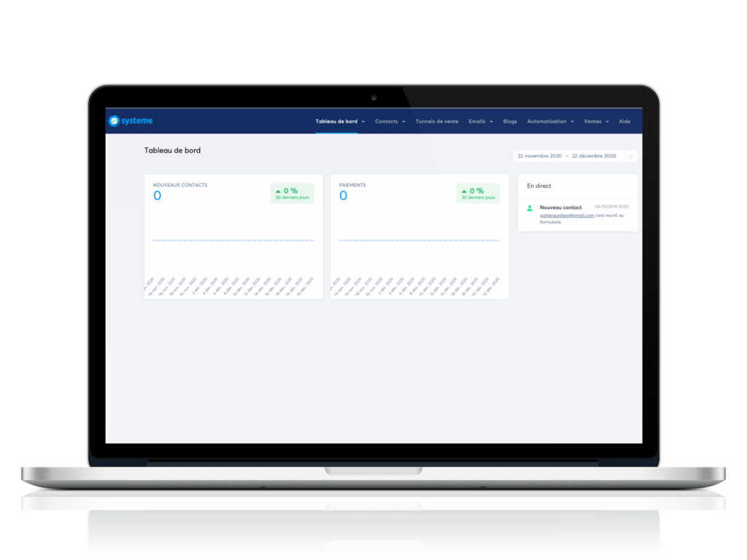Screen dimensions: 747x560
Task: Click the Systeme gear logo icon
Action: pos(114,121)
